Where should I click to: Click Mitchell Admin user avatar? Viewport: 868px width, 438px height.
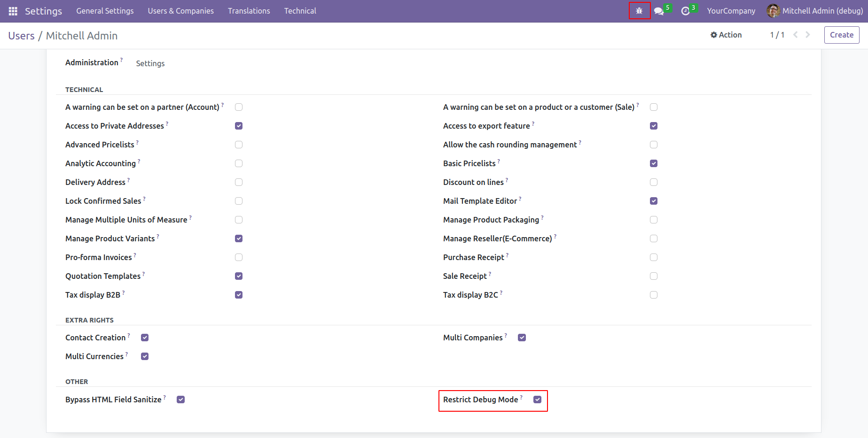[773, 11]
